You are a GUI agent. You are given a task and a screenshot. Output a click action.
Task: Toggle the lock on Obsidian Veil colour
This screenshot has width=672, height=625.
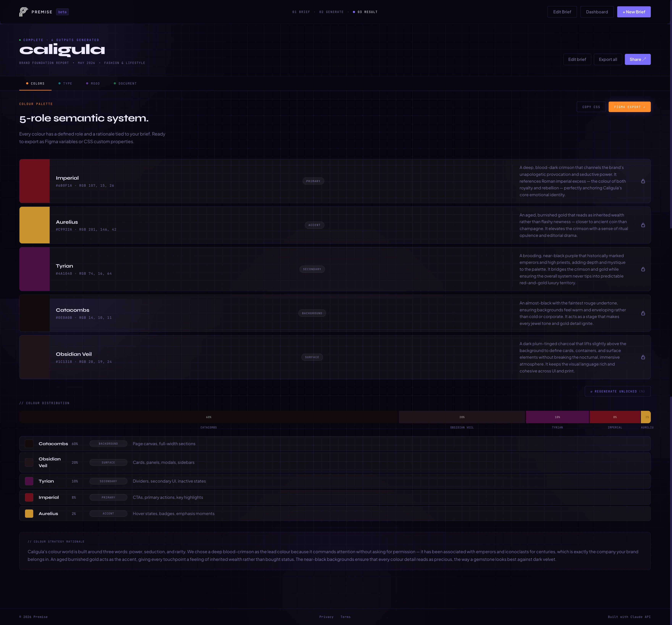pyautogui.click(x=643, y=357)
